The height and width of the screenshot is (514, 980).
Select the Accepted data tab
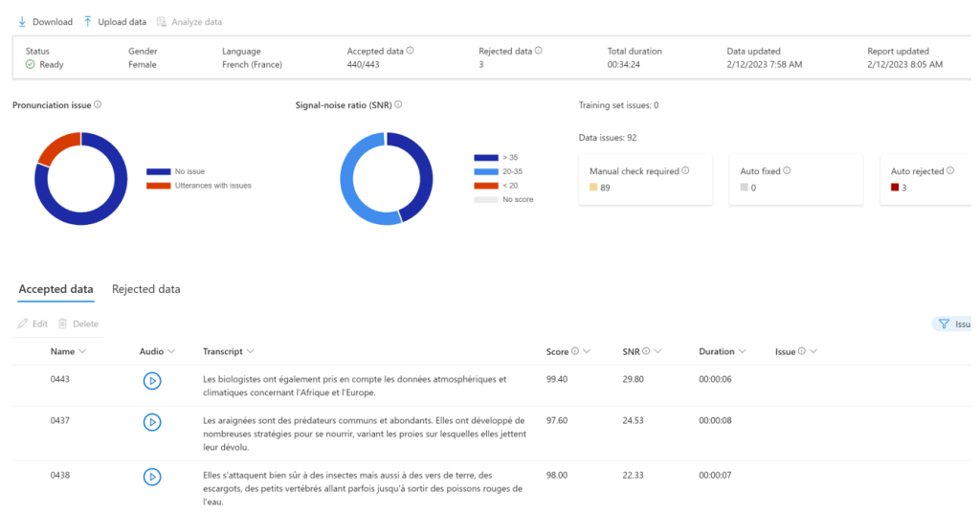(x=56, y=289)
